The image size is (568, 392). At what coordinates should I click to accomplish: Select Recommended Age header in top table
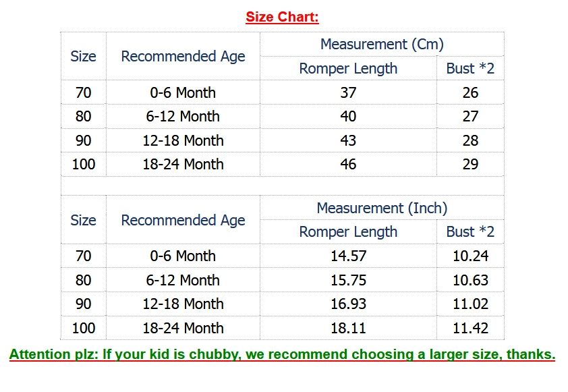(x=183, y=56)
